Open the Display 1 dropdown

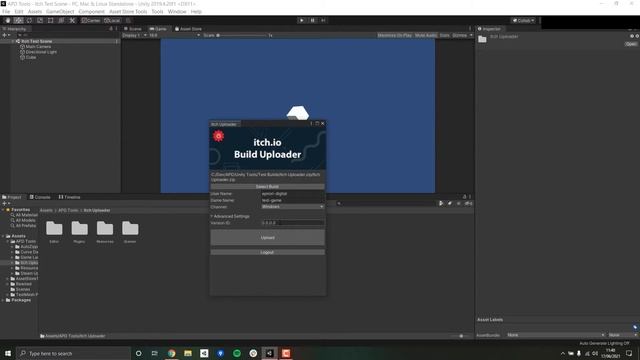point(134,36)
